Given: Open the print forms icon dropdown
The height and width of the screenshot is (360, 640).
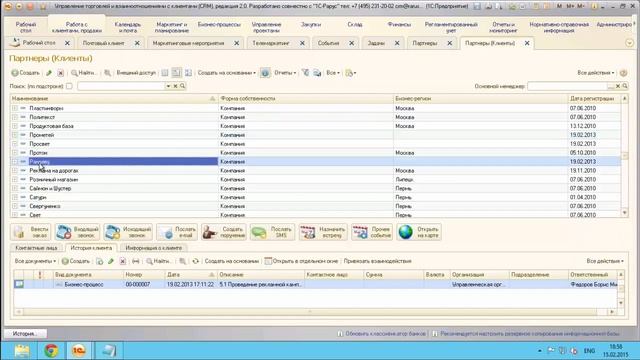Looking at the screenshot, I should click(350, 73).
